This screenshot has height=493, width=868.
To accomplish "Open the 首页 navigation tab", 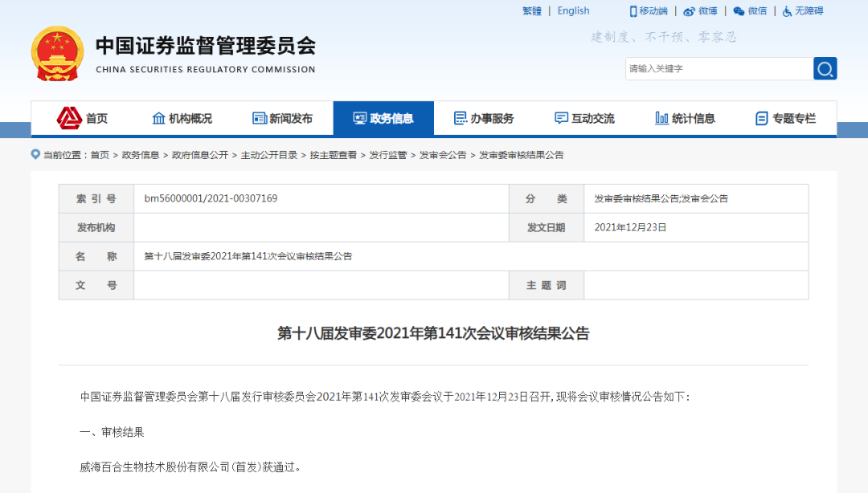I will pos(82,118).
